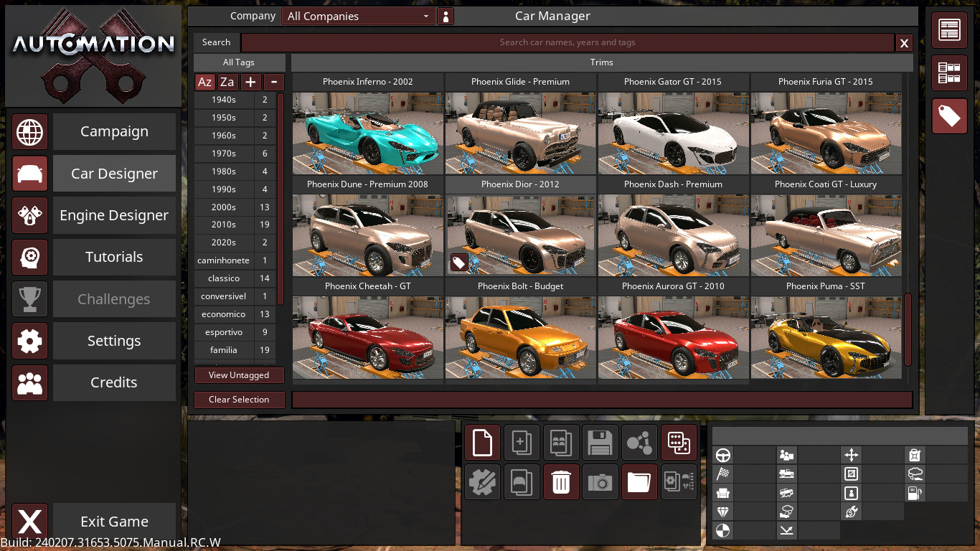This screenshot has height=551, width=980.
Task: Click the engine-to-car variants icon
Action: [679, 482]
